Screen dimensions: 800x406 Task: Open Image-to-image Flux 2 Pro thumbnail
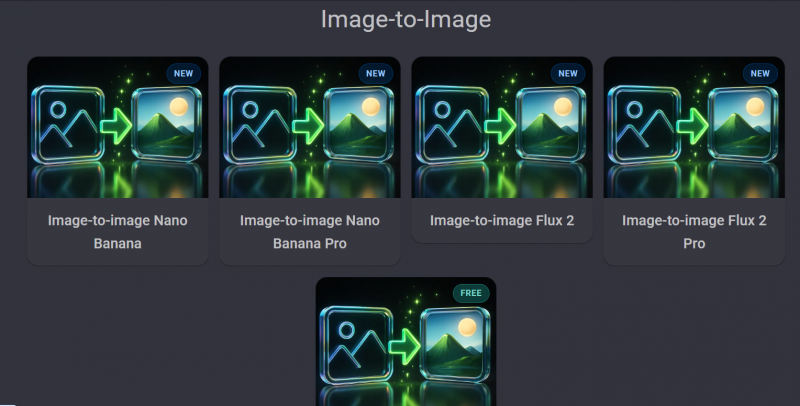(694, 127)
